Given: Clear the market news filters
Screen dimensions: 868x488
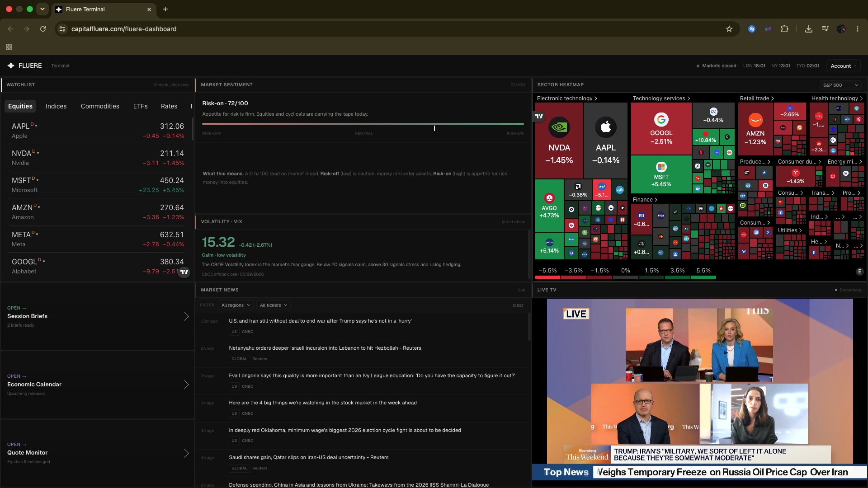Looking at the screenshot, I should [518, 305].
